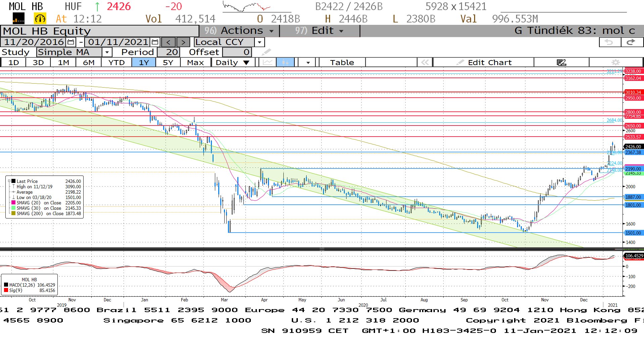Open chart settings gear icon

coord(615,62)
